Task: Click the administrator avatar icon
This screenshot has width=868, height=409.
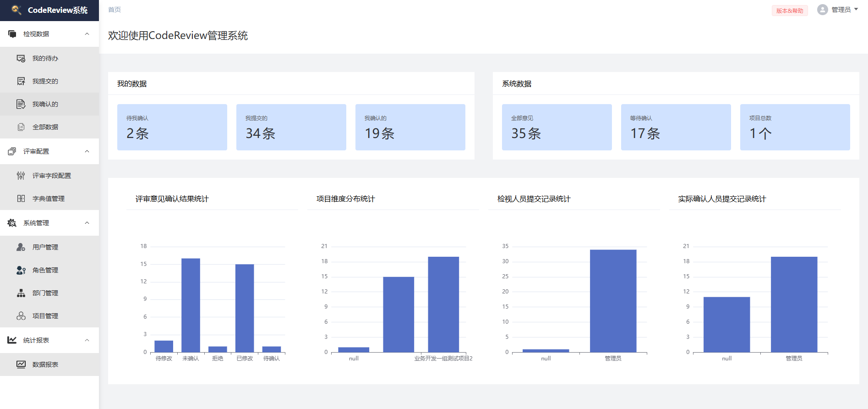Action: (x=822, y=10)
